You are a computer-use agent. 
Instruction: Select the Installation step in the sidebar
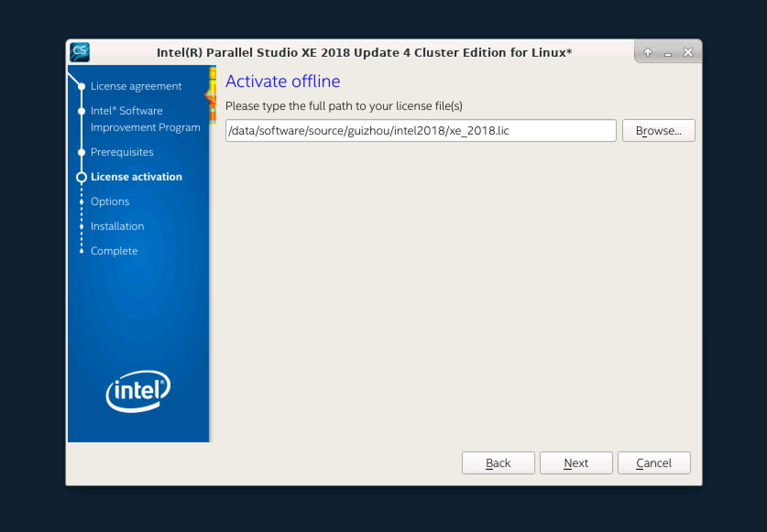[x=117, y=226]
